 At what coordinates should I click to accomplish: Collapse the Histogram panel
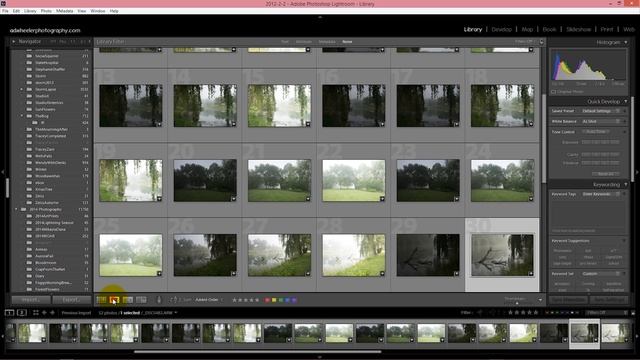click(626, 42)
